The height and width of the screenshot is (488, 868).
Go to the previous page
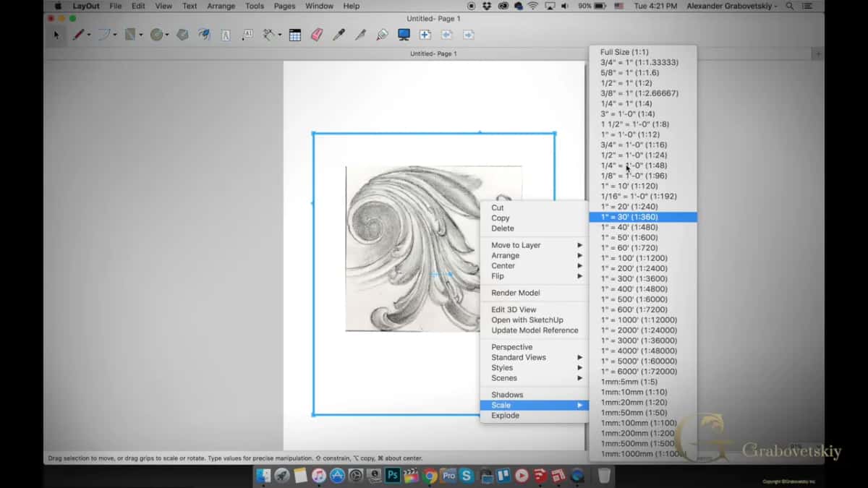click(447, 35)
